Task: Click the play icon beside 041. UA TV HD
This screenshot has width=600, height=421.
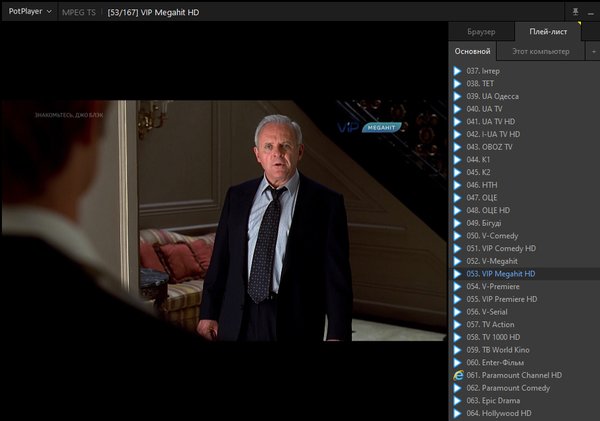Action: pyautogui.click(x=457, y=121)
